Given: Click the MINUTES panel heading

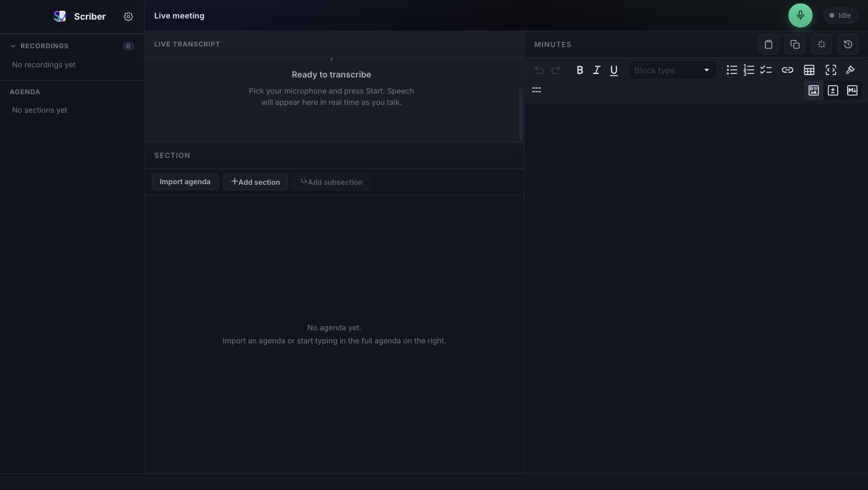Looking at the screenshot, I should (x=553, y=45).
